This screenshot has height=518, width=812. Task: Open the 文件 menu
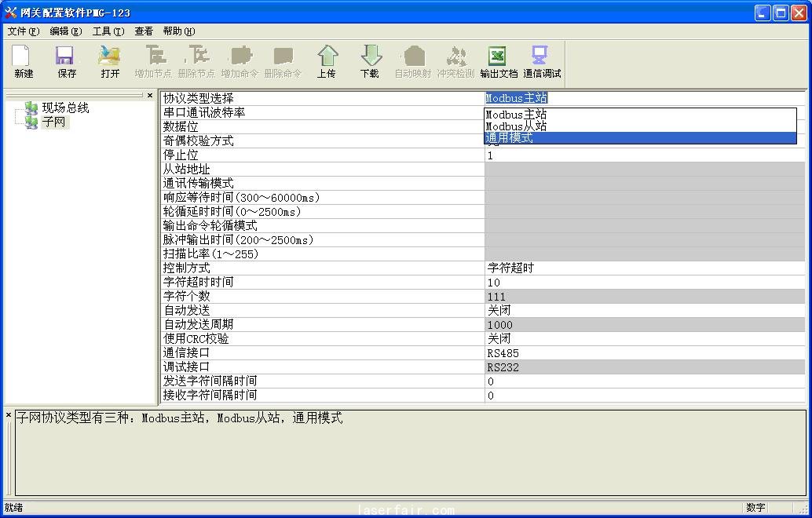pyautogui.click(x=23, y=31)
